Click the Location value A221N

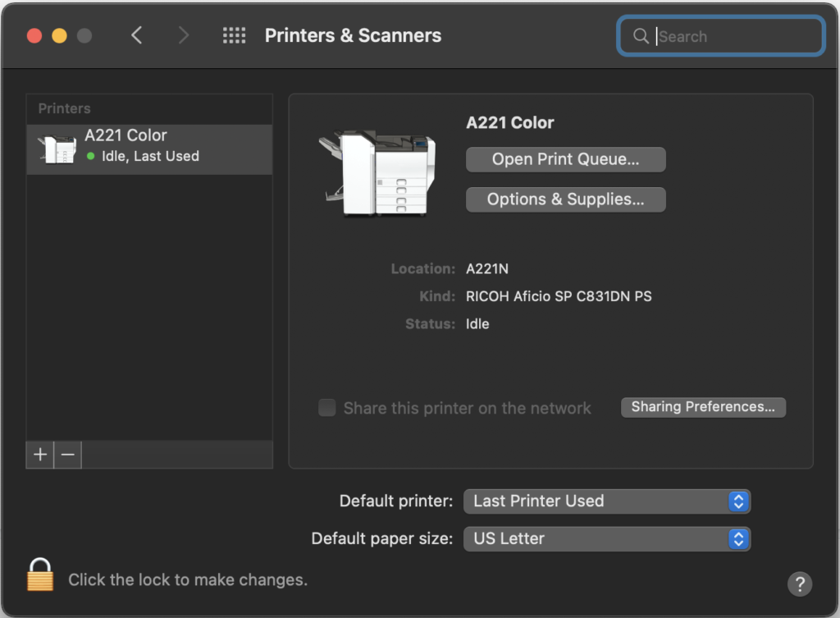point(487,268)
